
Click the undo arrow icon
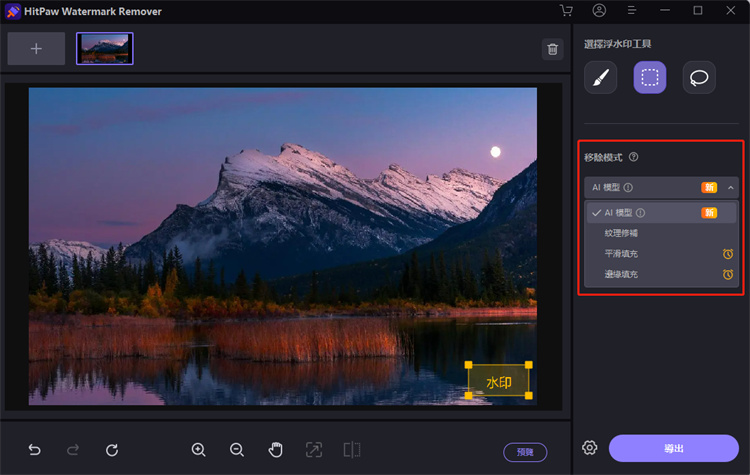(35, 450)
